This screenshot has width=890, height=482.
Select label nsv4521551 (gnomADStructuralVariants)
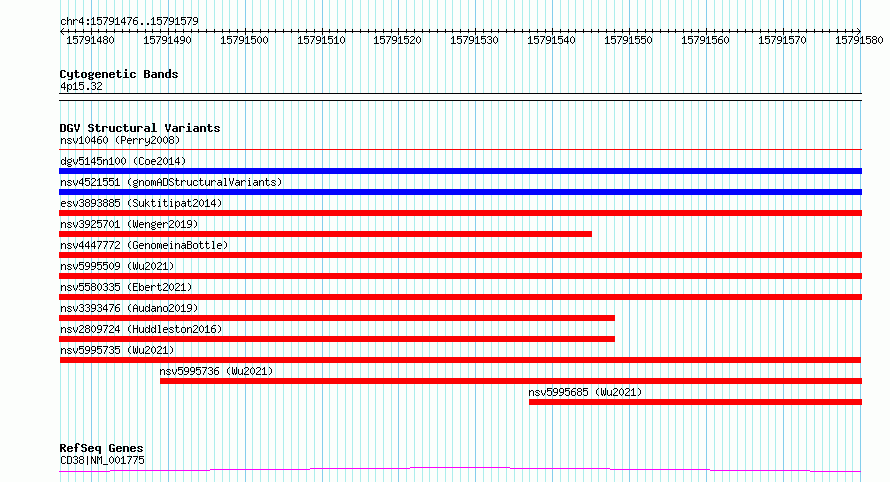(x=171, y=182)
